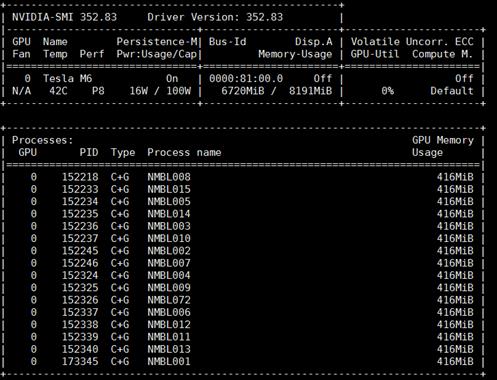Click the Persistence-M header label

coord(157,42)
